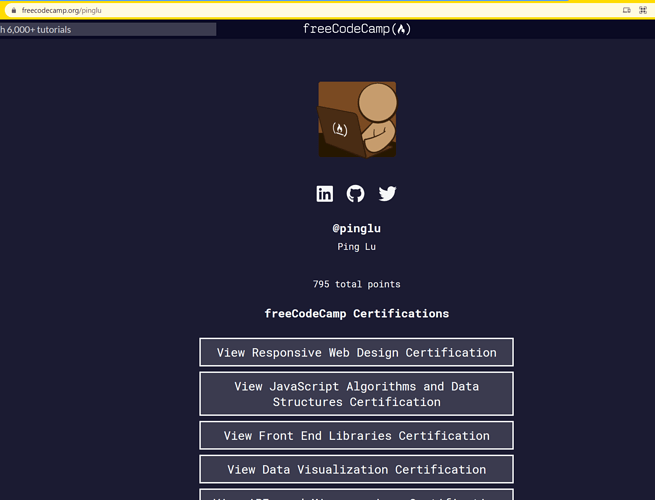Click the camper avatar image
Screen dimensions: 655x500
pos(357,119)
